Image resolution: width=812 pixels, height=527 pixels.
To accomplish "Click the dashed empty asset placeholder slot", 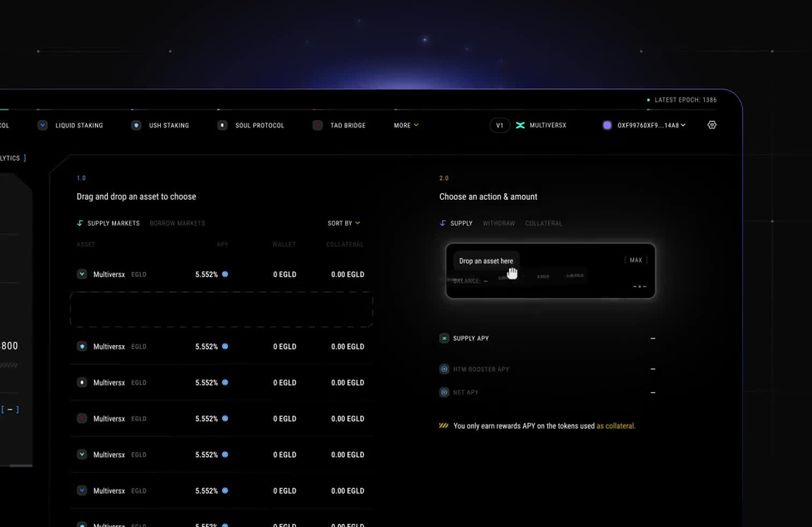I will tap(222, 309).
